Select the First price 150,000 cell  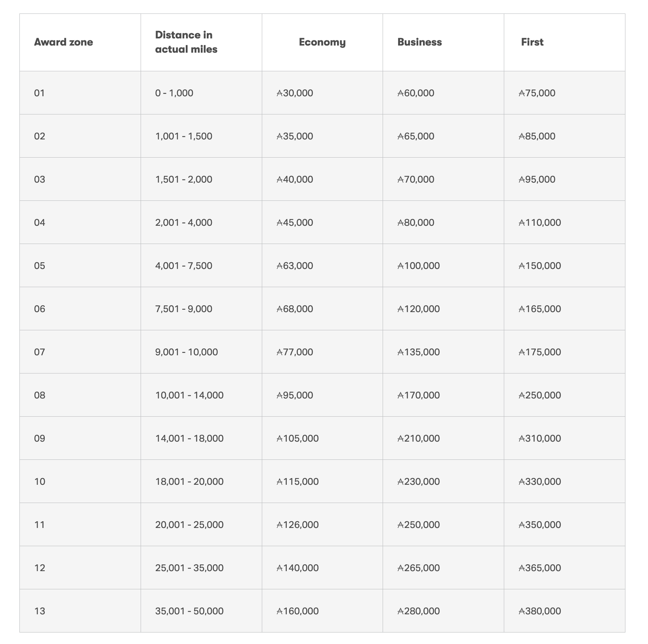[564, 266]
